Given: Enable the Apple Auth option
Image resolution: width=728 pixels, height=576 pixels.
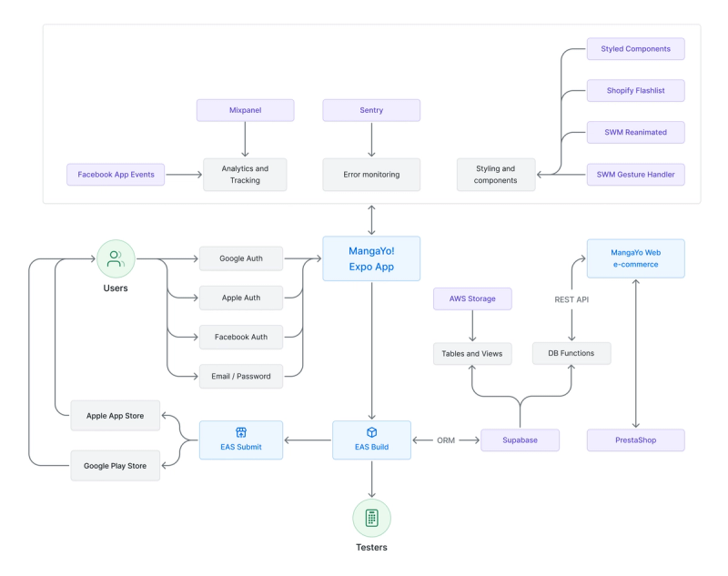Looking at the screenshot, I should coord(241,298).
